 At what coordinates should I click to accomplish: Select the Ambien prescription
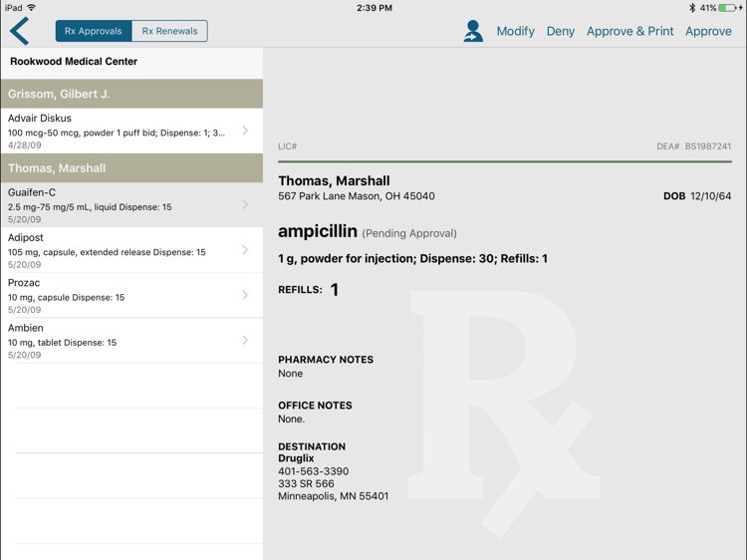pos(131,341)
